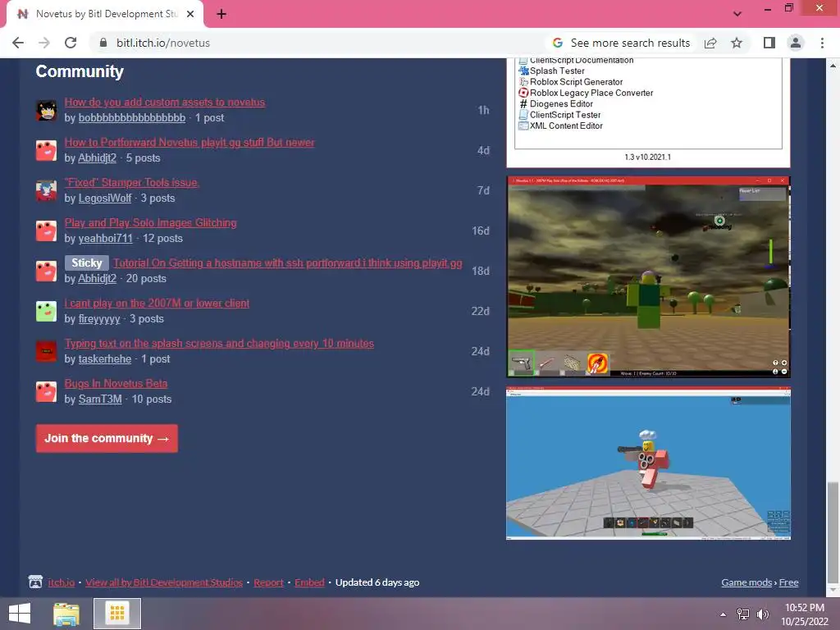
Task: Click the yellow grid app on taskbar
Action: coord(117,614)
